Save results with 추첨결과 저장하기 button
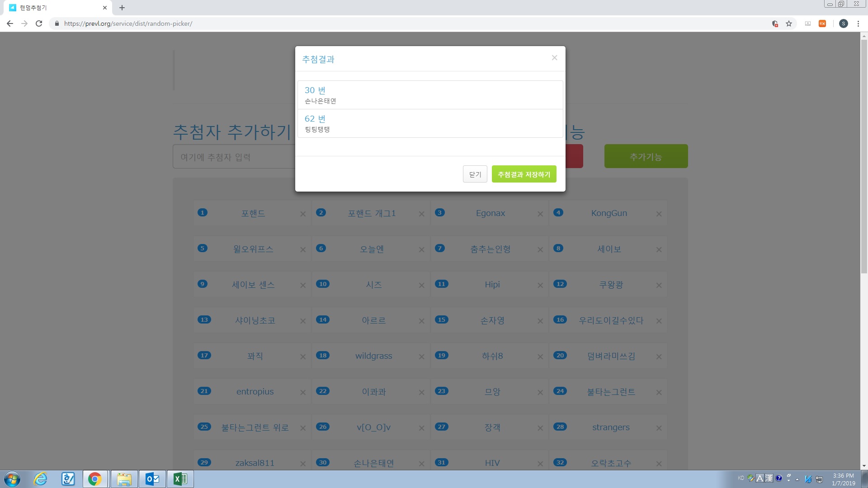This screenshot has width=868, height=488. pyautogui.click(x=524, y=174)
